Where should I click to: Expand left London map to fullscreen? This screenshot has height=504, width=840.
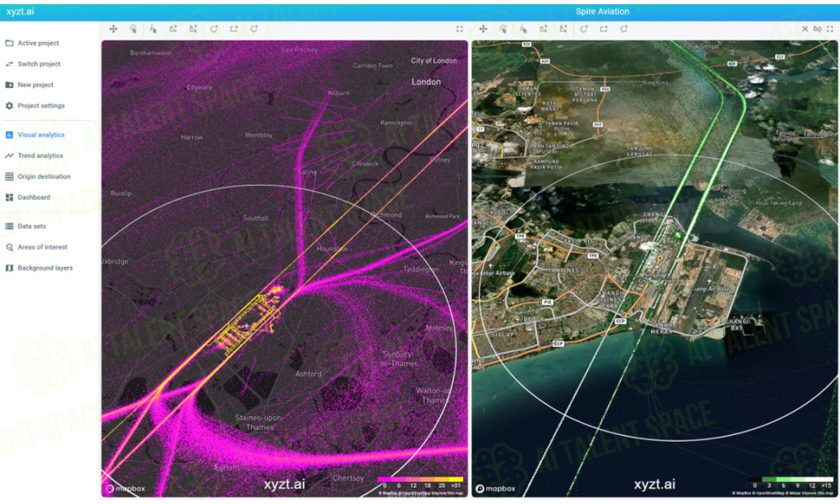459,29
